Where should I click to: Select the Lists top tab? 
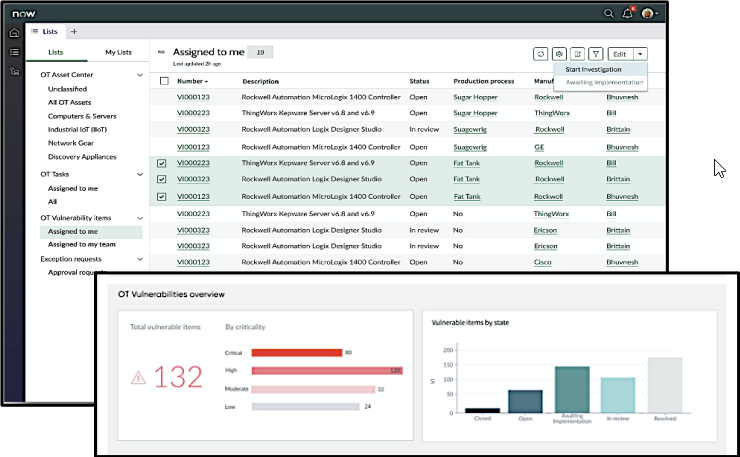tap(46, 32)
